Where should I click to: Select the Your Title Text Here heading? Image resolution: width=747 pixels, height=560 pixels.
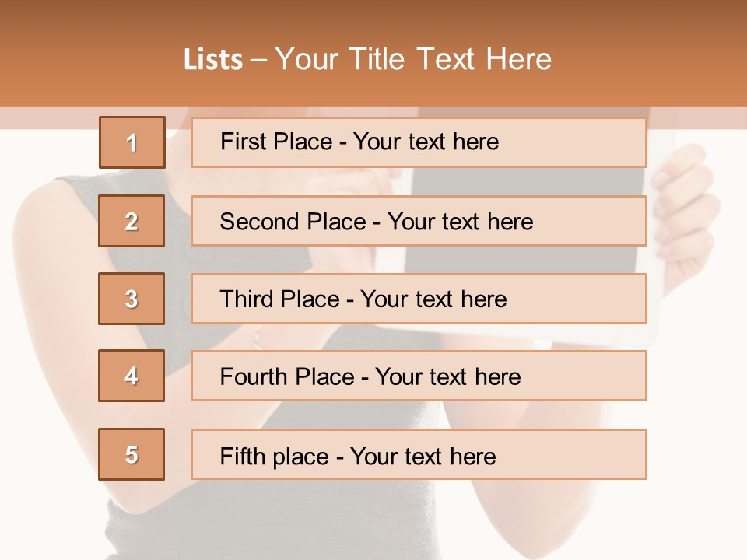[413, 60]
